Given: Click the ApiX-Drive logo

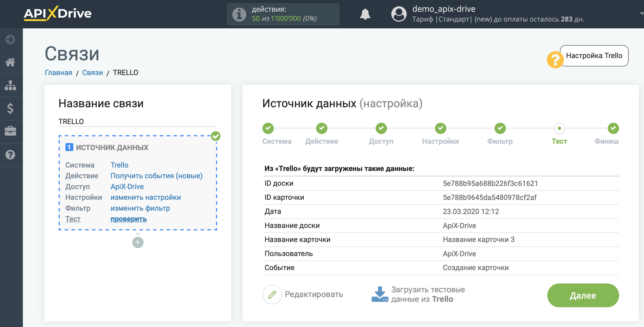Looking at the screenshot, I should pos(58,13).
